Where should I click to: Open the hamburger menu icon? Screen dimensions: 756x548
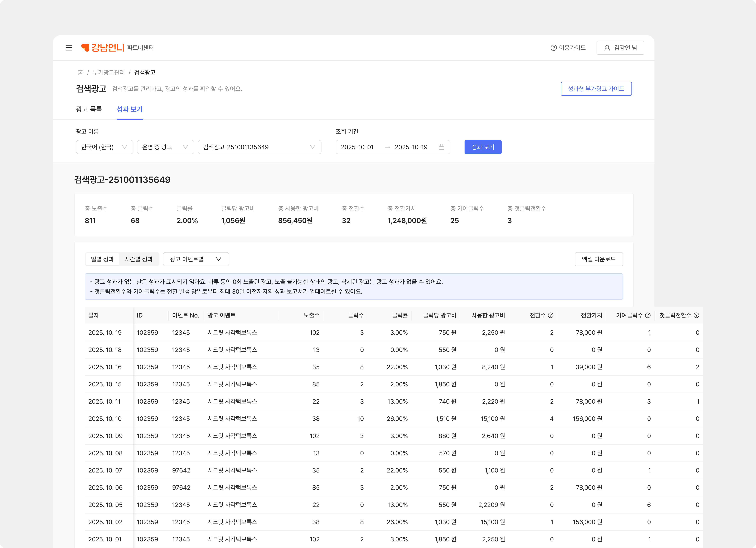click(x=69, y=48)
